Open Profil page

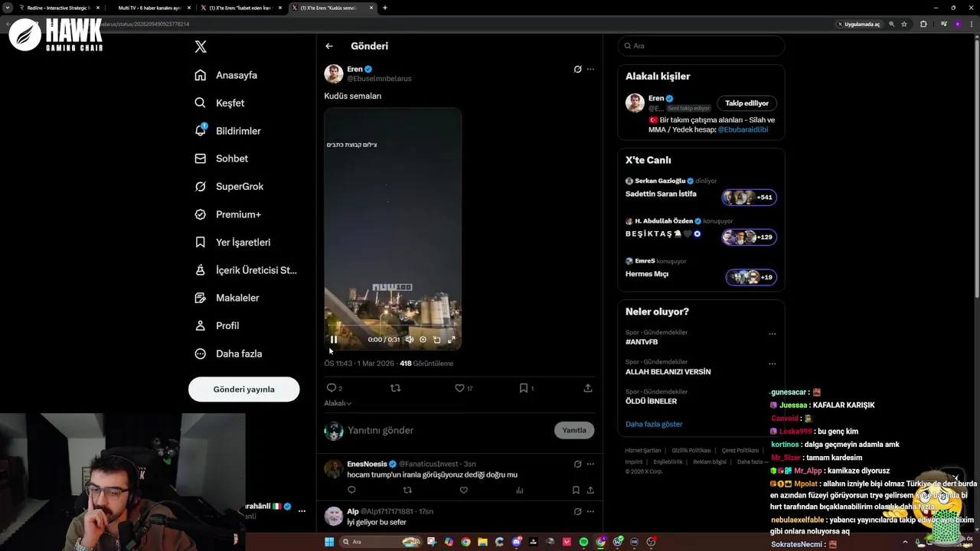pos(217,325)
